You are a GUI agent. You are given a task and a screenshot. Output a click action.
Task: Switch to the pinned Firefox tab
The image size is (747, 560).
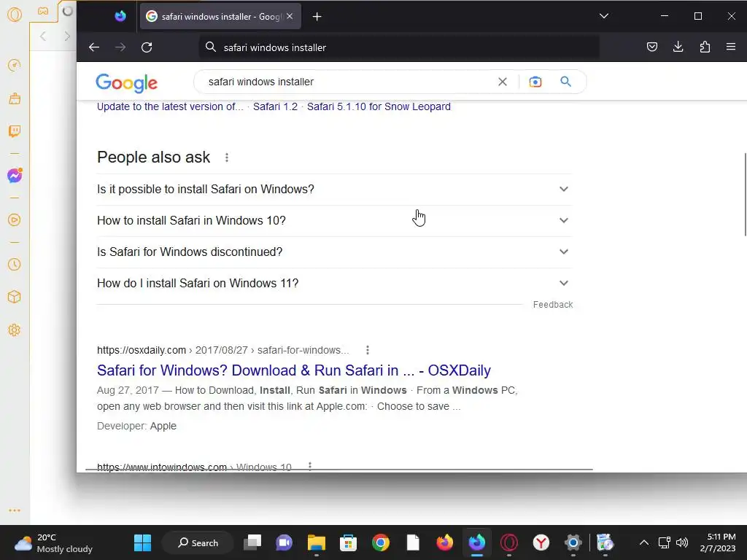[x=120, y=16]
